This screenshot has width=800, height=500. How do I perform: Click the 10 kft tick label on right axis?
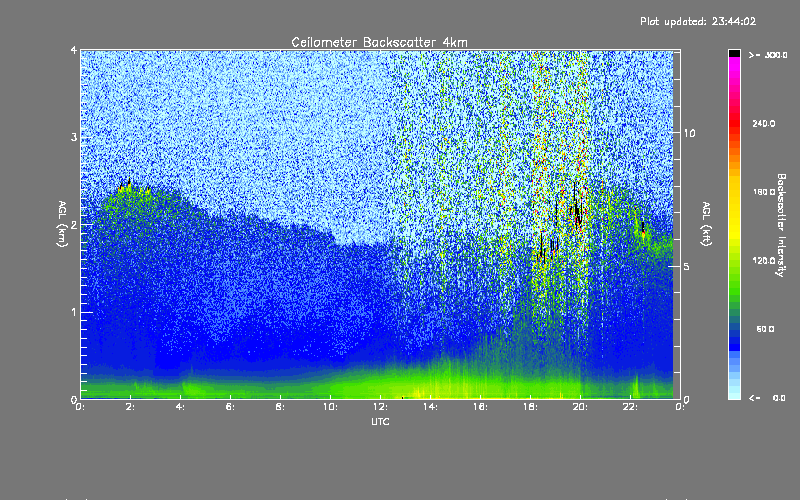coord(689,133)
